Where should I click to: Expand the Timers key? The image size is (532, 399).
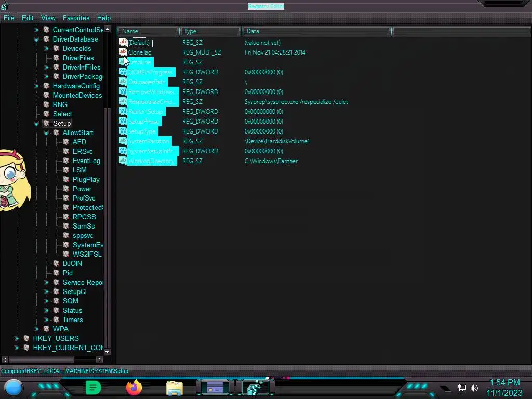tap(46, 320)
